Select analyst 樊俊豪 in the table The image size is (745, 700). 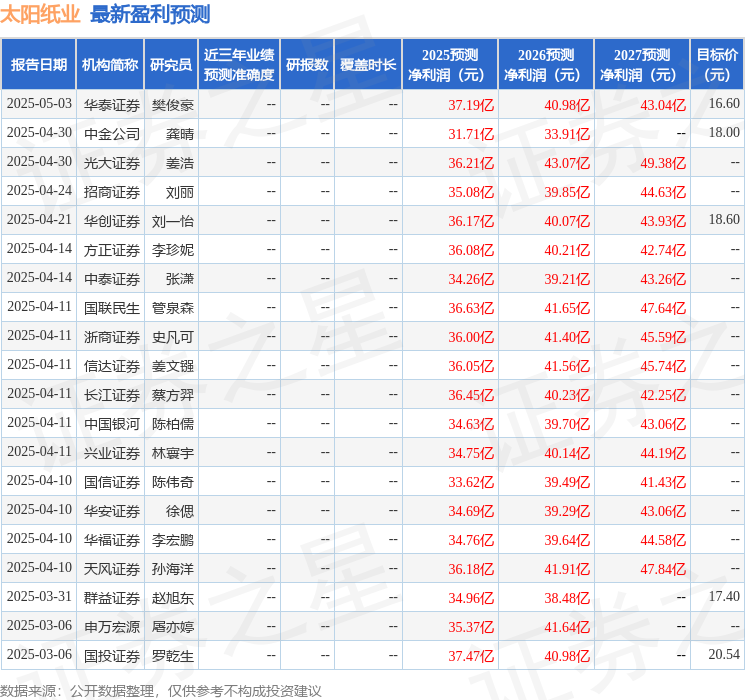tap(172, 104)
